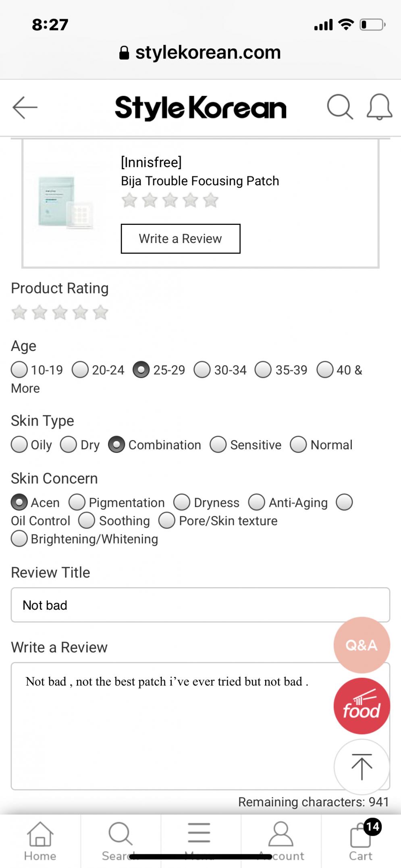Click into the review text area
This screenshot has width=401, height=868.
click(200, 726)
